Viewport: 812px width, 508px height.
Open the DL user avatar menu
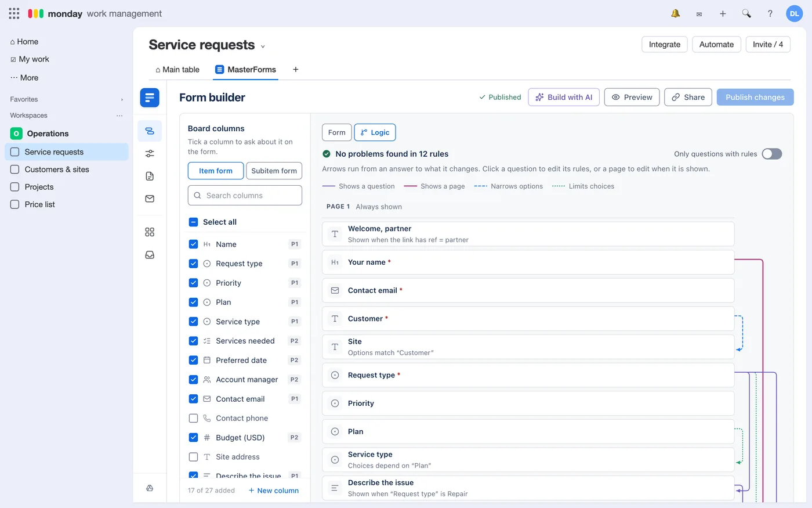click(x=794, y=14)
